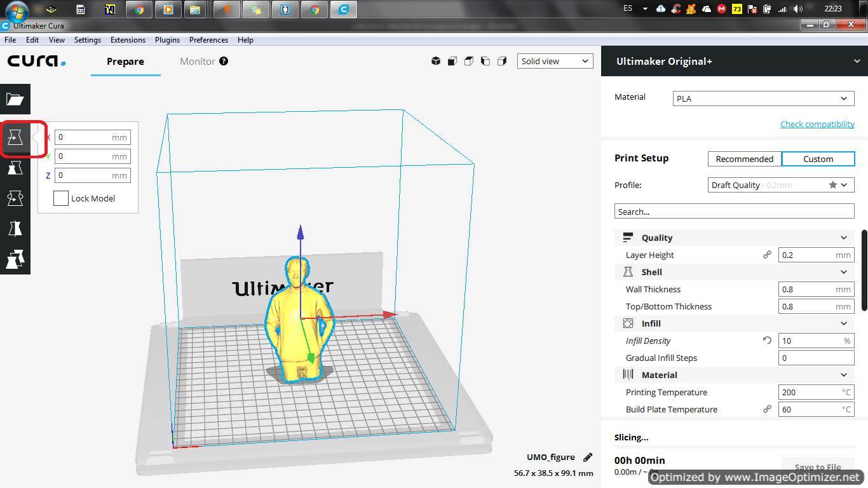Click the Cura taskbar button
Image resolution: width=868 pixels, height=488 pixels.
click(344, 10)
